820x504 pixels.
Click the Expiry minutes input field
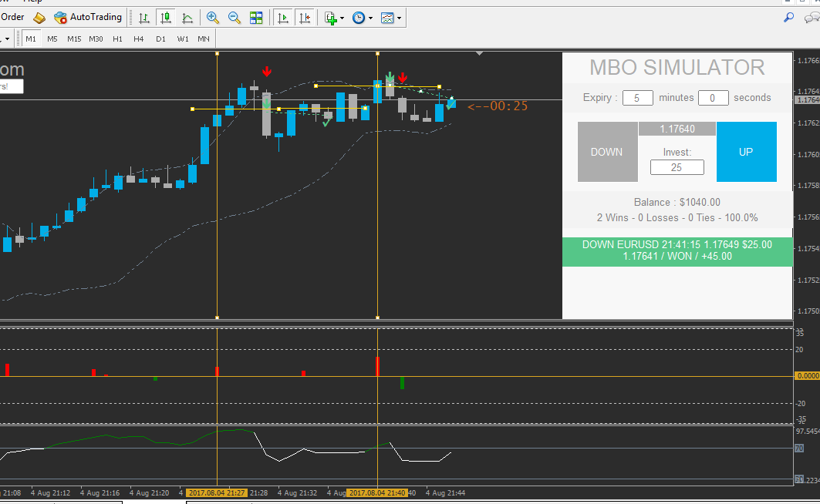(x=637, y=98)
